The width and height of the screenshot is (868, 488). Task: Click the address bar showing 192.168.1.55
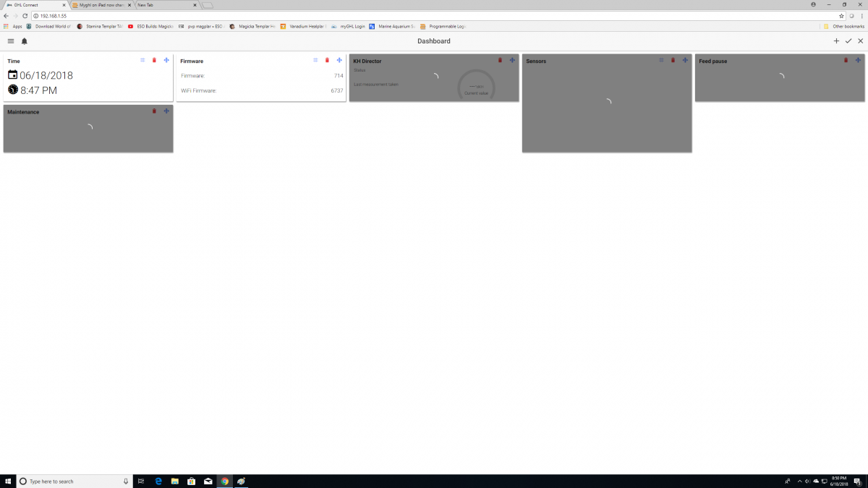click(x=438, y=15)
